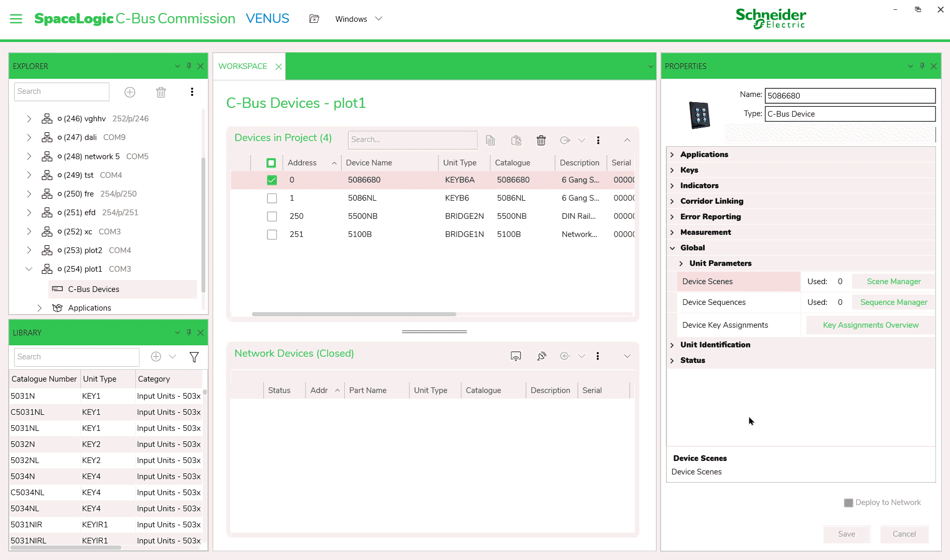
Task: Expand Network Devices section chevron
Action: tap(627, 356)
